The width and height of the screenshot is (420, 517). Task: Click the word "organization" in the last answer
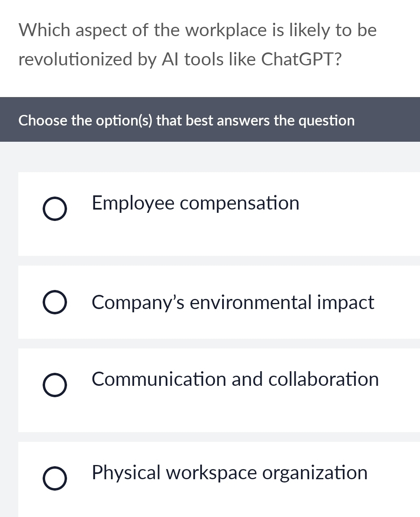click(315, 473)
